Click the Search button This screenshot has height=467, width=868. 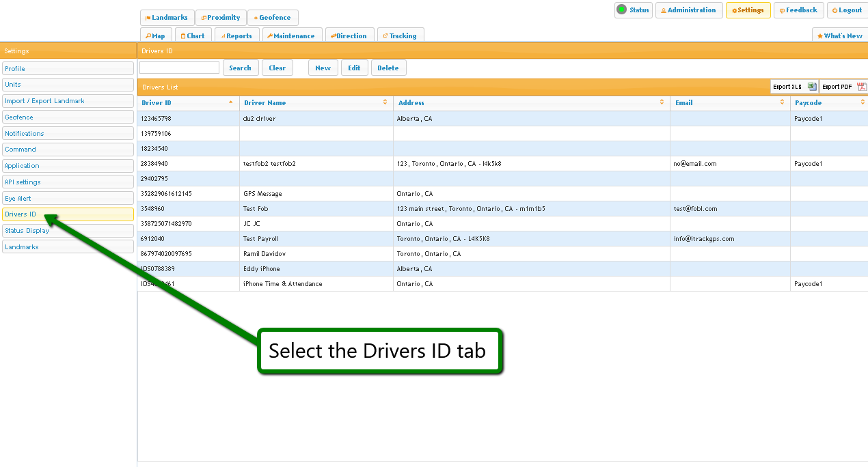tap(240, 68)
